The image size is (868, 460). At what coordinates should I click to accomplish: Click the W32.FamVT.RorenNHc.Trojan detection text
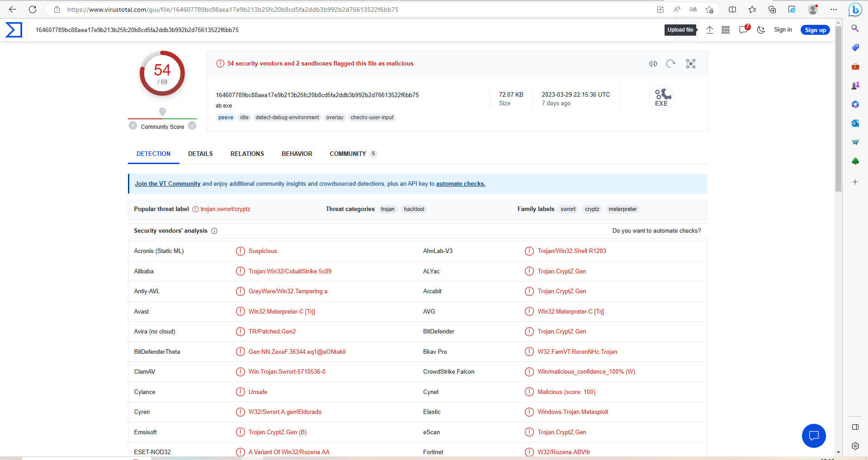577,352
